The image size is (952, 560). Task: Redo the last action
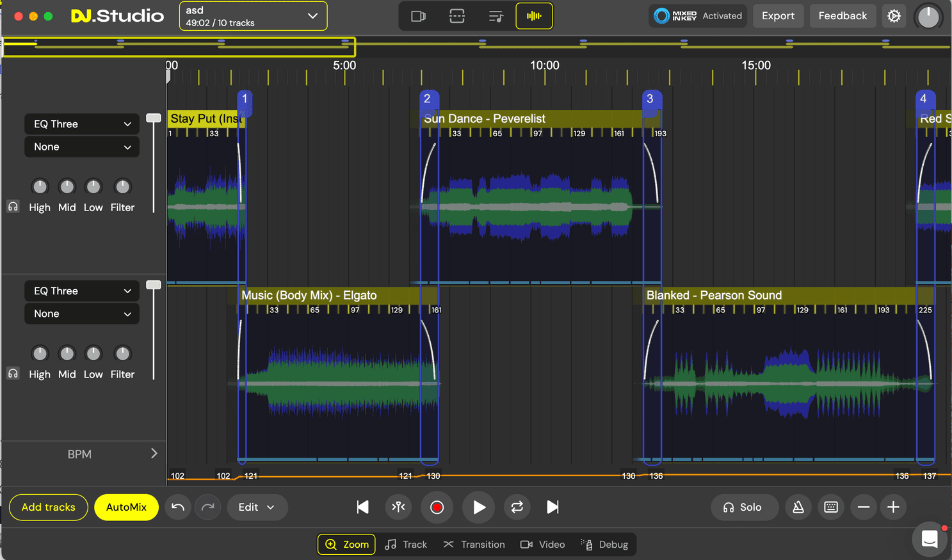click(x=208, y=507)
